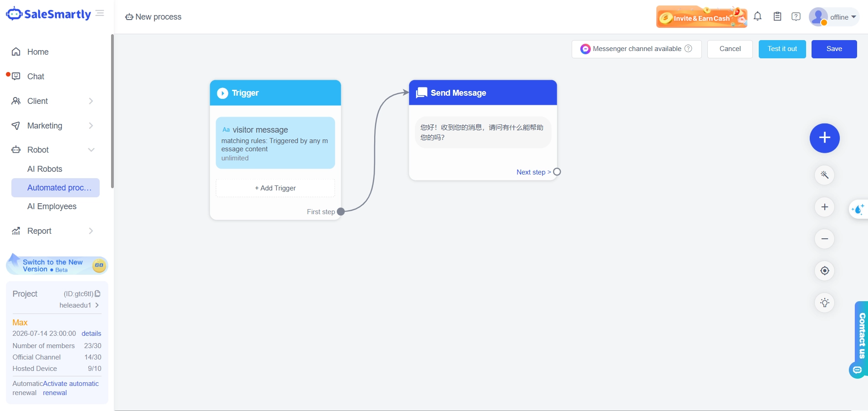868x411 pixels.
Task: Click the GO badge icon
Action: tap(99, 265)
